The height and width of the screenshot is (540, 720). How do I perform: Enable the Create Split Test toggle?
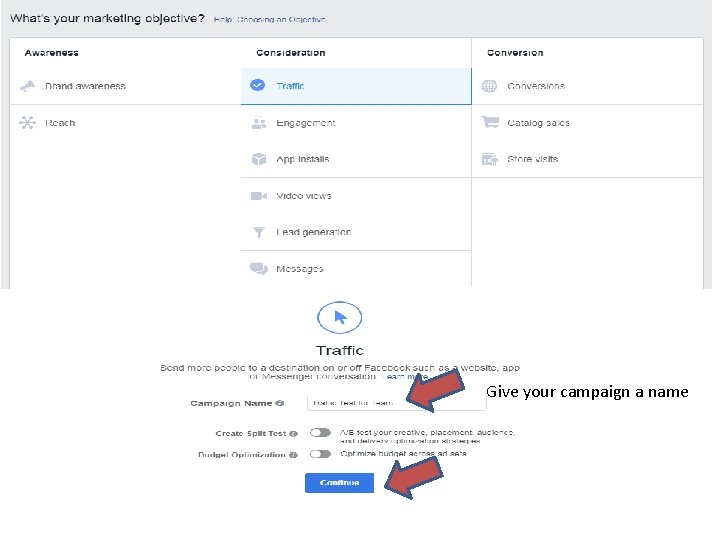click(x=320, y=433)
